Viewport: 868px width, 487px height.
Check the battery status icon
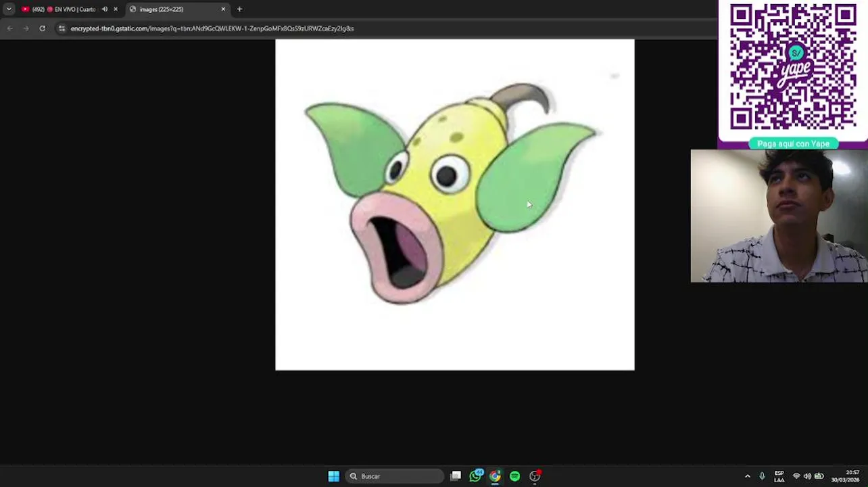tap(819, 476)
